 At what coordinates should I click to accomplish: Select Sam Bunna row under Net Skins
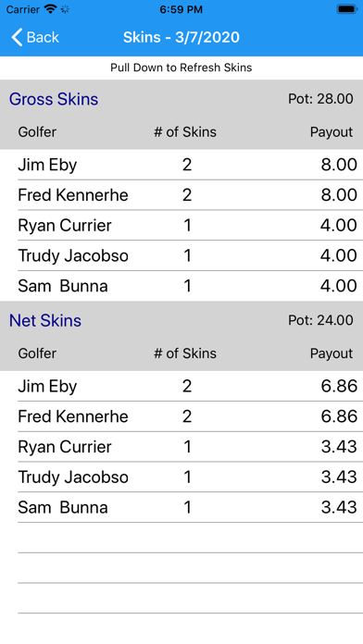point(181,508)
